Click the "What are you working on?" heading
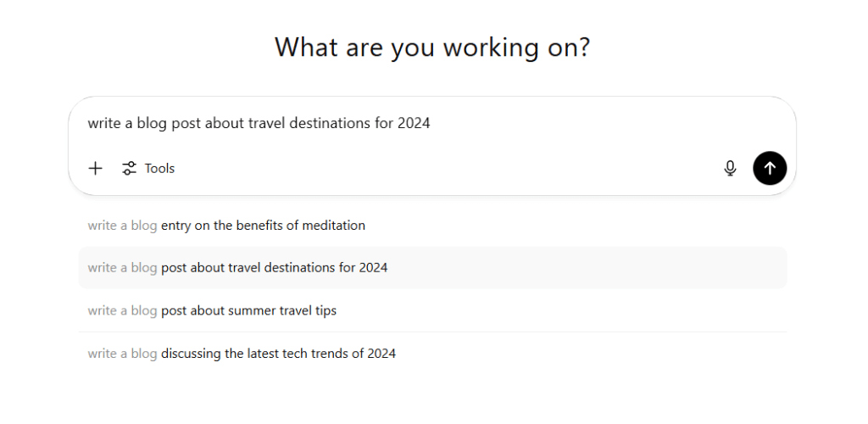The height and width of the screenshot is (424, 868). point(432,47)
